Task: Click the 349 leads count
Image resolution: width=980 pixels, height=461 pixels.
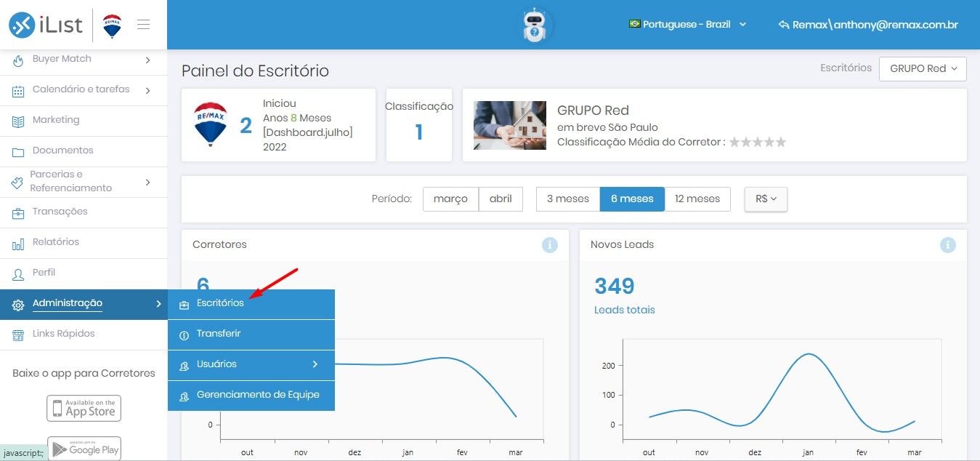Action: pos(615,286)
